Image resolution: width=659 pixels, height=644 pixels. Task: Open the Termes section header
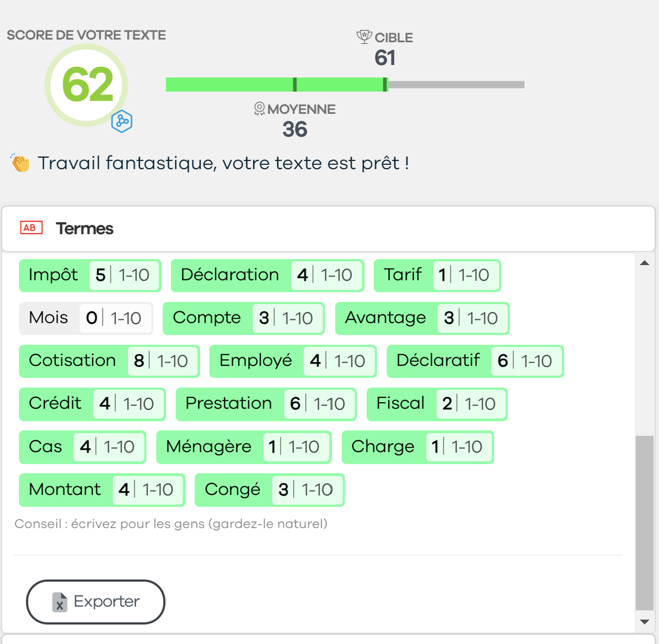coord(329,229)
